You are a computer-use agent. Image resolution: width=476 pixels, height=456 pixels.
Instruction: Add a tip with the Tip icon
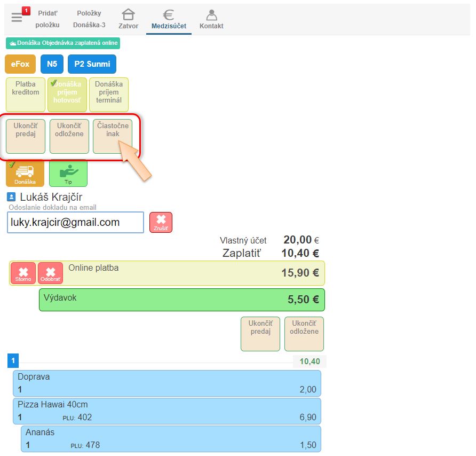(68, 173)
